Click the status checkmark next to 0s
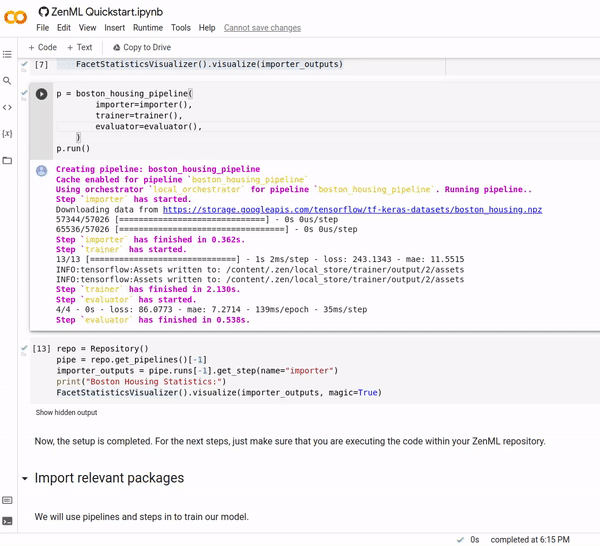Viewport: 600px width, 546px height. 461,539
